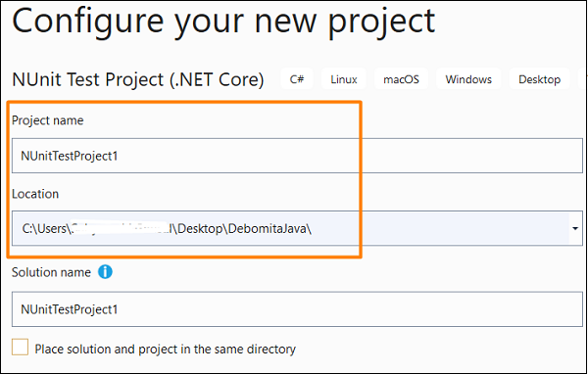
Task: Focus the Solution name input field
Action: click(297, 309)
